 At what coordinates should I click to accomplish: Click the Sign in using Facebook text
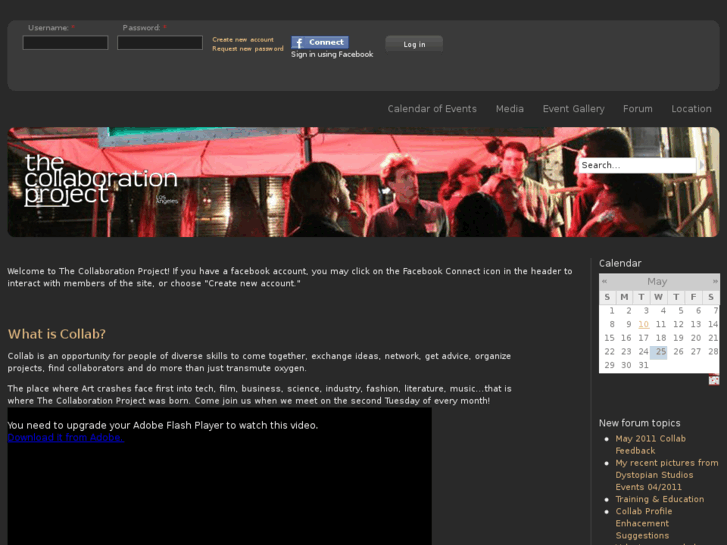pos(332,54)
